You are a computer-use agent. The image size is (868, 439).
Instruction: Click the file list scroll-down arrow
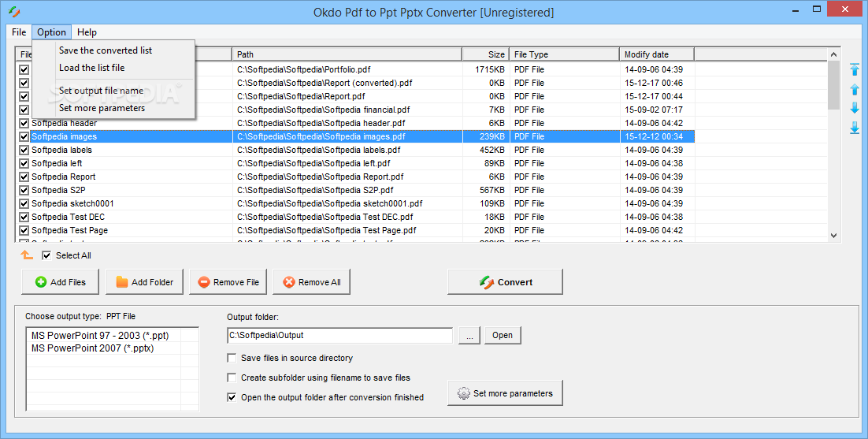pos(833,236)
